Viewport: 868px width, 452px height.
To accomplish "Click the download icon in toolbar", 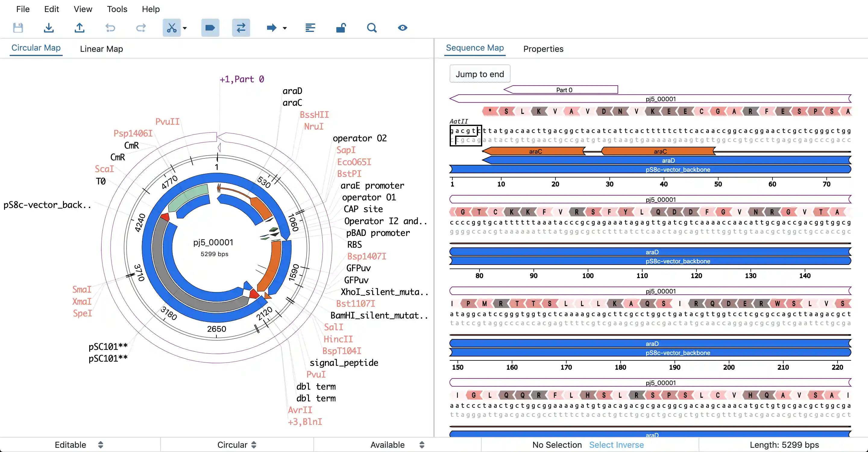I will [x=49, y=28].
